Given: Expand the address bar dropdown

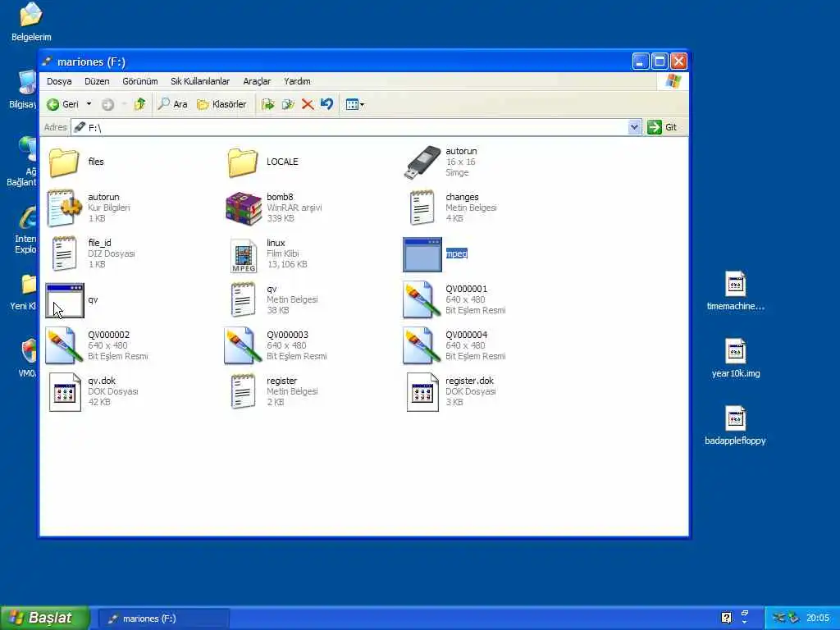Looking at the screenshot, I should click(634, 127).
